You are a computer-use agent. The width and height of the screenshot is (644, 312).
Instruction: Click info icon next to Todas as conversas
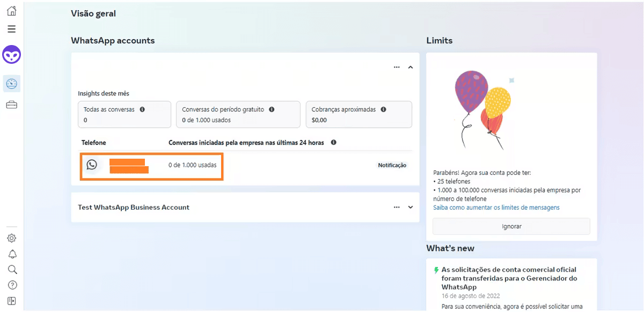142,109
